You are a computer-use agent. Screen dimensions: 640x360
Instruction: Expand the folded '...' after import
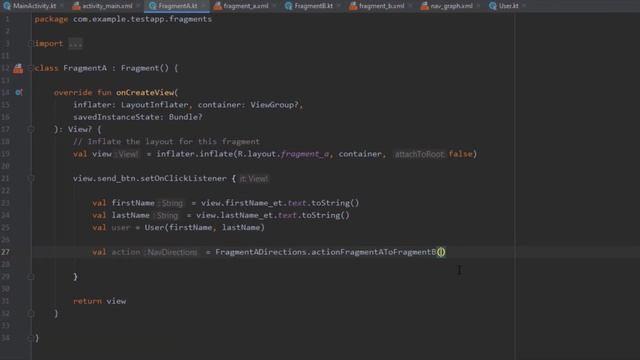pyautogui.click(x=75, y=44)
